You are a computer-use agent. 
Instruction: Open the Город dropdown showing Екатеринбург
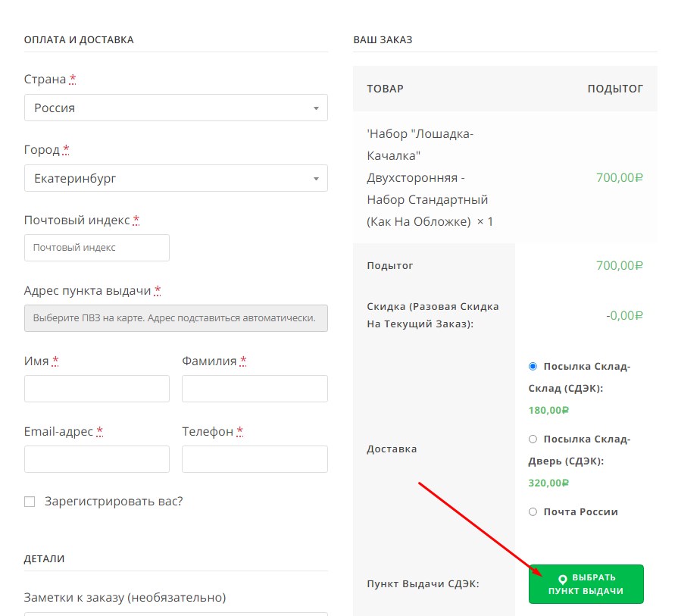176,178
